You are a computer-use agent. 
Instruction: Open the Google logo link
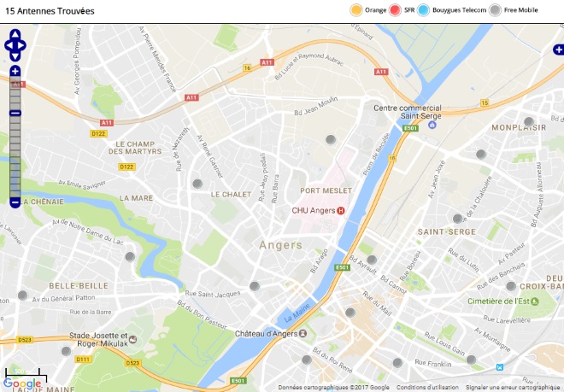[x=22, y=383]
